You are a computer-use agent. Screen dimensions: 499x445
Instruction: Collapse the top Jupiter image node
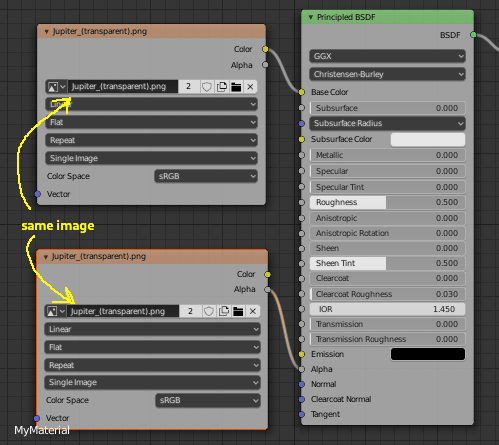click(x=46, y=32)
